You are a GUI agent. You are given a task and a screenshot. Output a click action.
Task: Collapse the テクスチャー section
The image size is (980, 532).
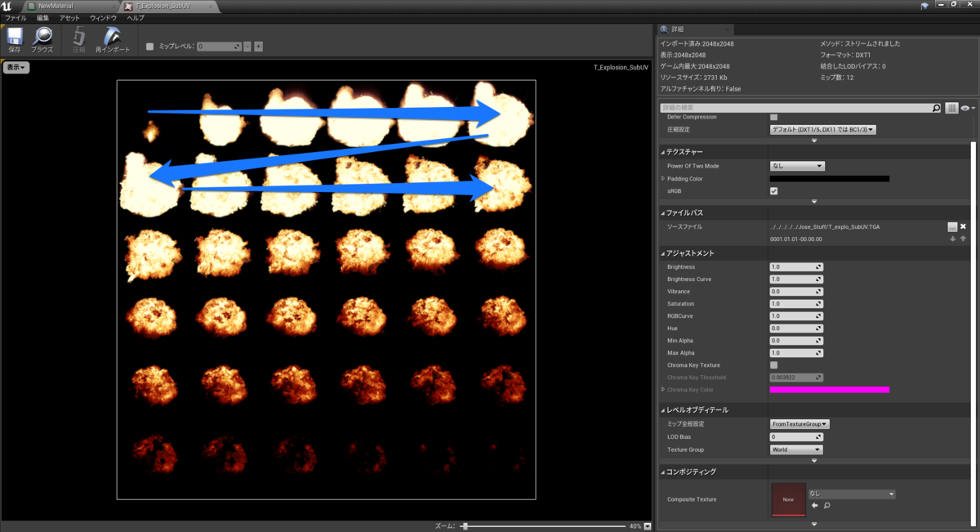pos(662,152)
